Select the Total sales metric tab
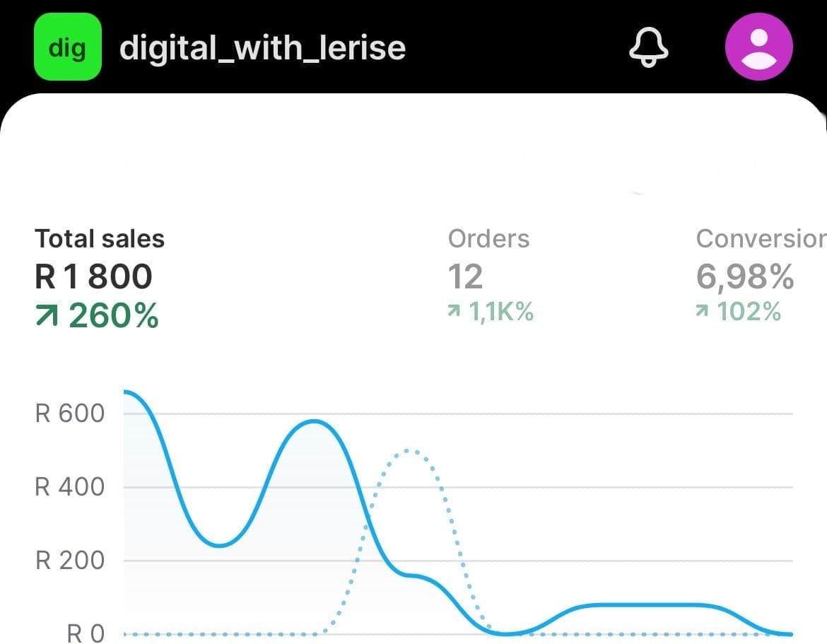Screen dimensions: 827x644 [x=100, y=239]
